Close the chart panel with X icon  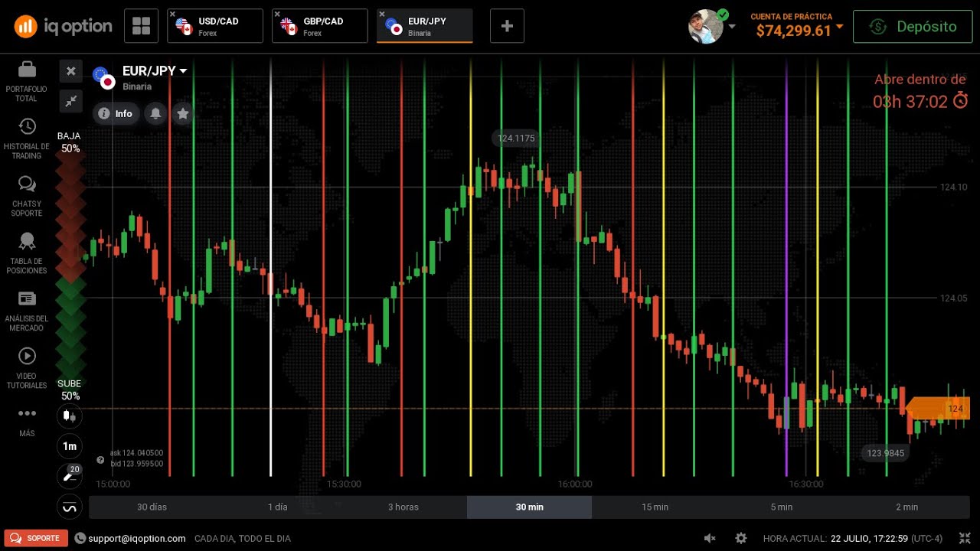[70, 71]
